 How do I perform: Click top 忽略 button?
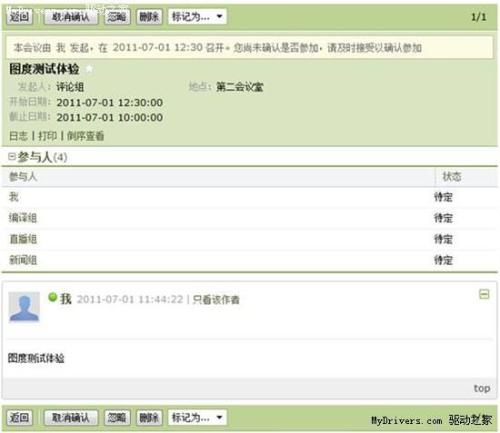(117, 17)
